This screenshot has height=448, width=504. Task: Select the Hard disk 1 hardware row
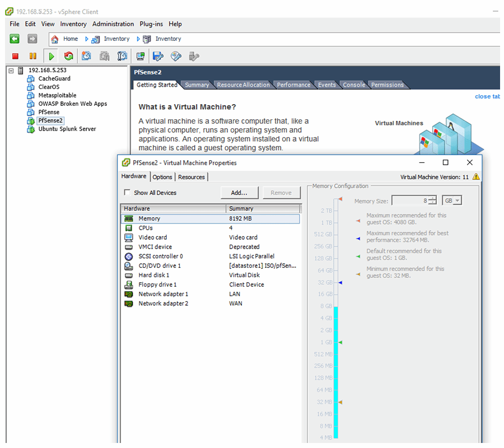point(211,275)
